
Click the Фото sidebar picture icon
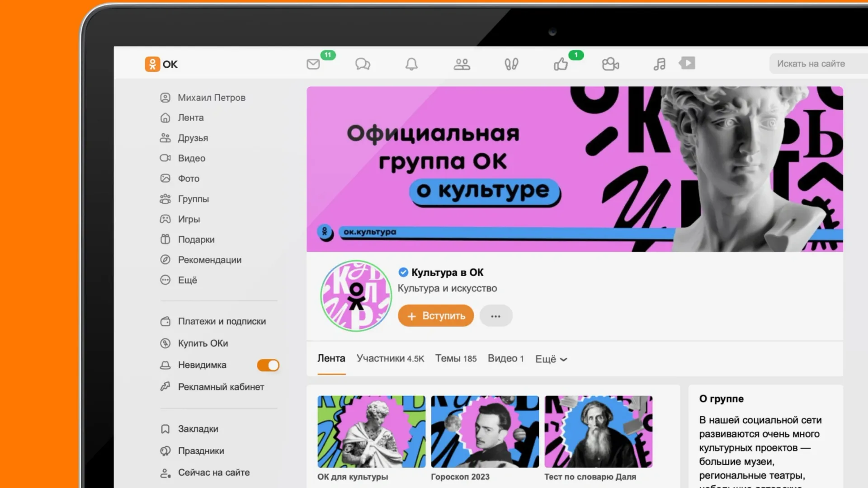pyautogui.click(x=165, y=178)
